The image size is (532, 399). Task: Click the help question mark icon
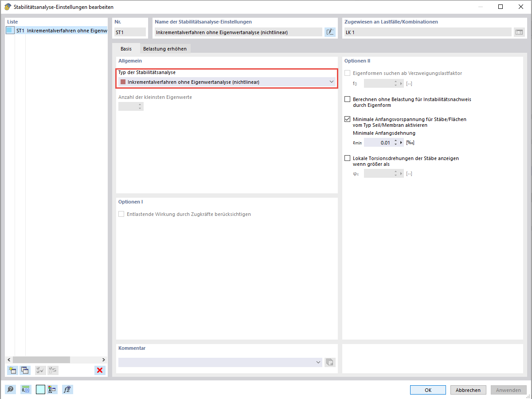click(10, 389)
